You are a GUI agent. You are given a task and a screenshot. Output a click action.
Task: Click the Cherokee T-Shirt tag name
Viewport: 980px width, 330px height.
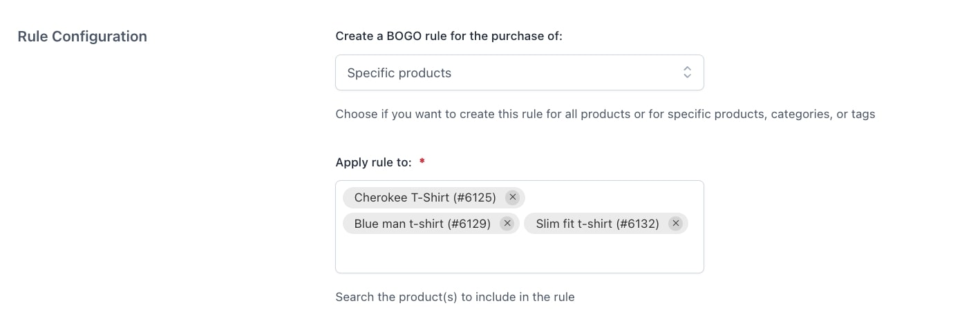[x=402, y=197]
